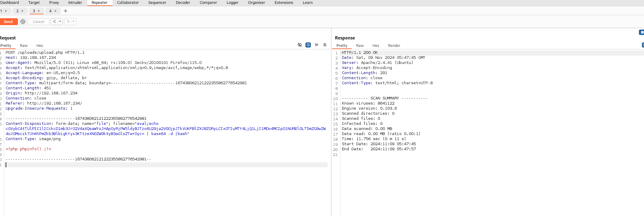Click the <?php phpinfo() ;?> payload line
This screenshot has width=644, height=216.
[28, 149]
